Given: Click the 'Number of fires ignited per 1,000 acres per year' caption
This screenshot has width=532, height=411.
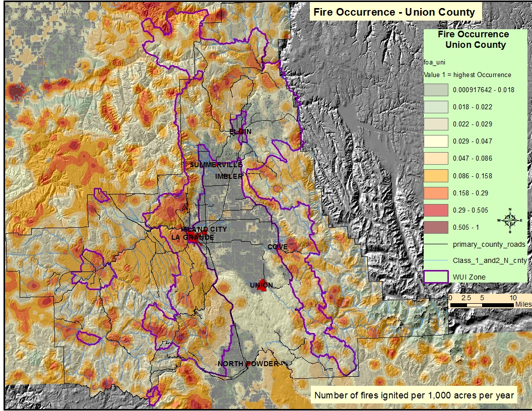Looking at the screenshot, I should [x=414, y=395].
